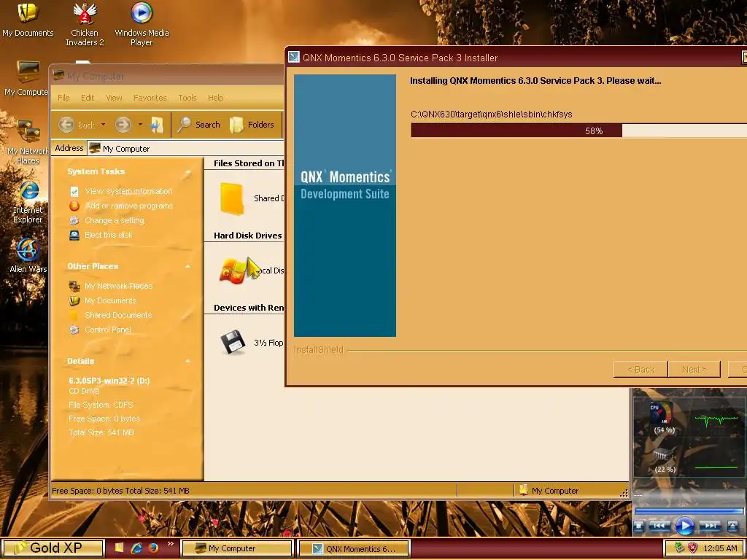This screenshot has width=747, height=560.
Task: Expand Back button history dropdown arrow
Action: (103, 125)
